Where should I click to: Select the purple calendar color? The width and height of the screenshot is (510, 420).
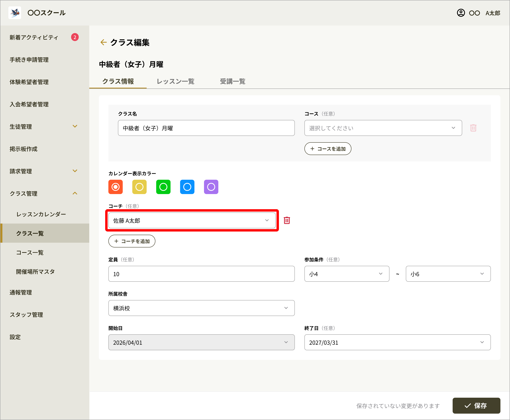(211, 187)
